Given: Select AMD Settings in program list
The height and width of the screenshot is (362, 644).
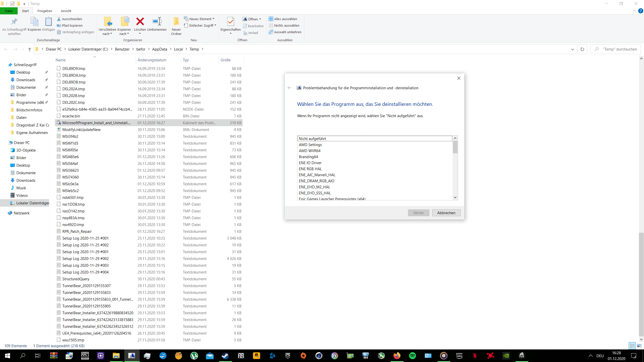Looking at the screenshot, I should [310, 145].
